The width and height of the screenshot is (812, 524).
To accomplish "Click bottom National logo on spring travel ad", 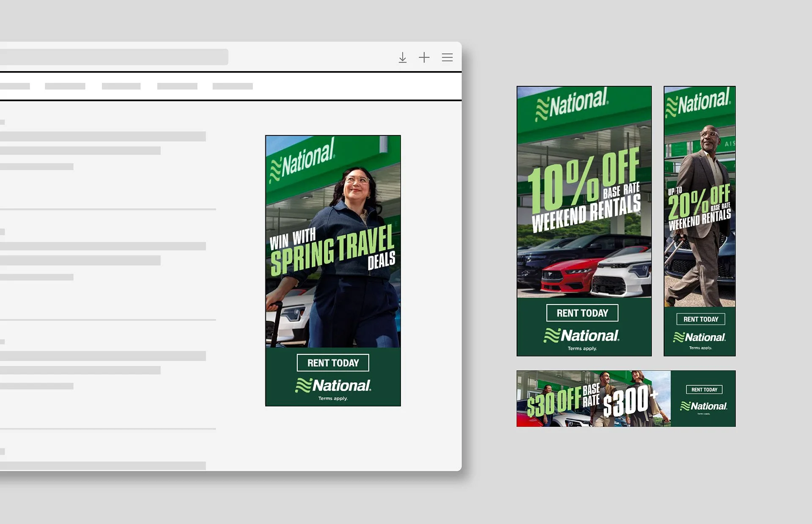I will click(x=333, y=385).
